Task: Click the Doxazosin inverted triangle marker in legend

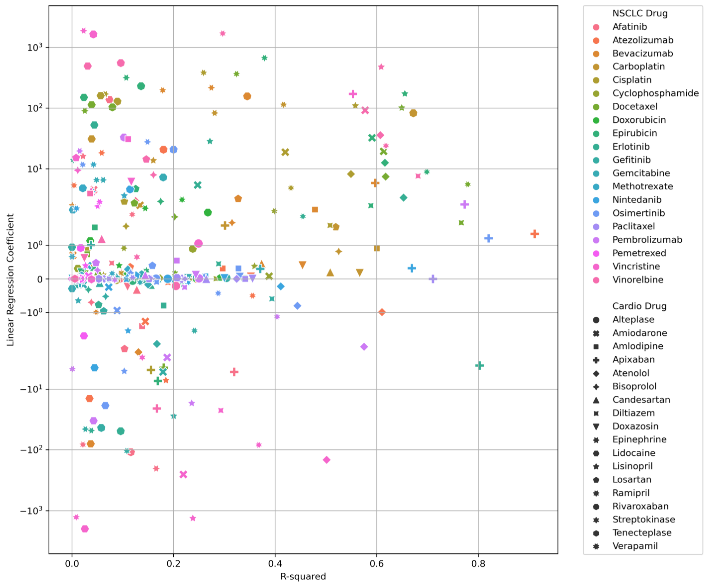Action: [x=596, y=427]
